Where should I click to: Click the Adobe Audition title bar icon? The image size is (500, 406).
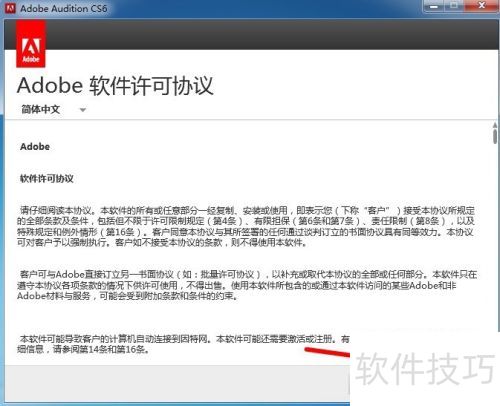pyautogui.click(x=10, y=8)
